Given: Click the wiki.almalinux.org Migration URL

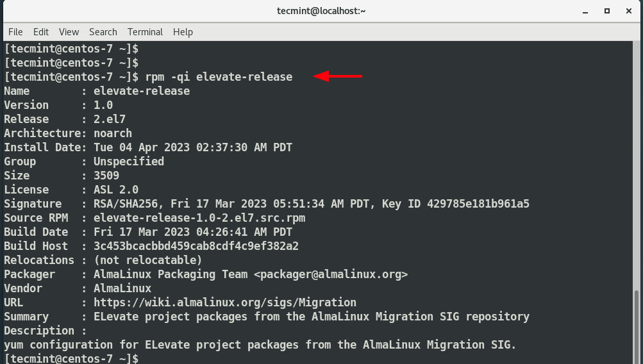Looking at the screenshot, I should click(x=225, y=302).
